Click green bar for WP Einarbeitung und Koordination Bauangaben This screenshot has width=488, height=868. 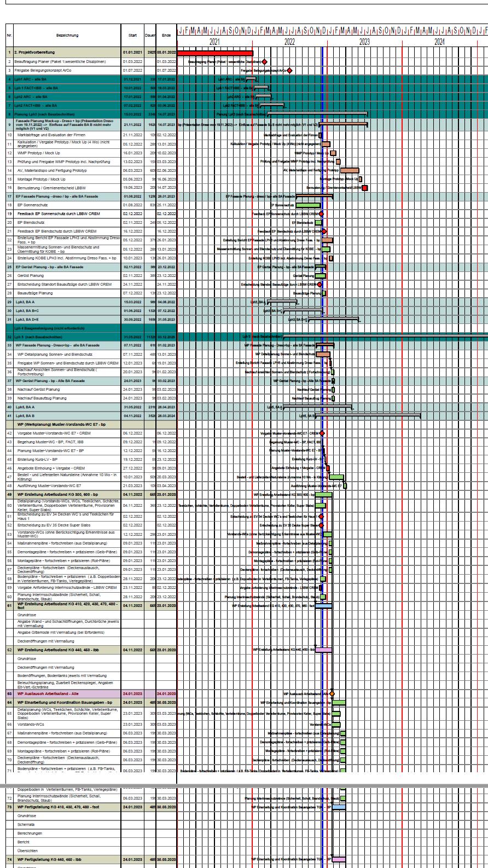point(339,703)
